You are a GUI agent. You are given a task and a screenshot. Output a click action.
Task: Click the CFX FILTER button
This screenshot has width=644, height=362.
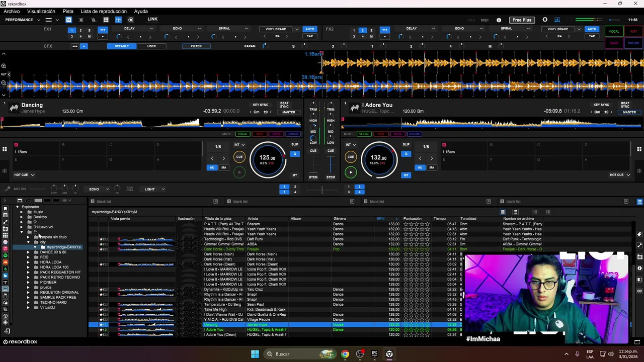pyautogui.click(x=196, y=46)
